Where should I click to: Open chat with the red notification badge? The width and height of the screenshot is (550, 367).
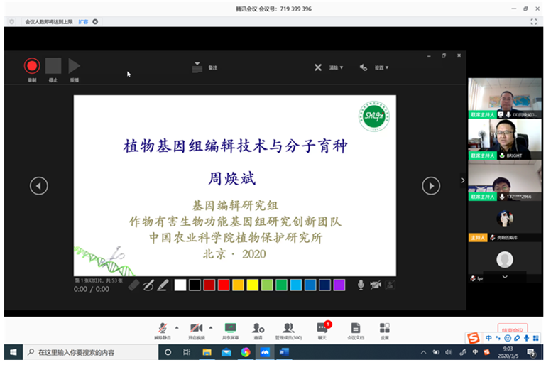pos(322,331)
